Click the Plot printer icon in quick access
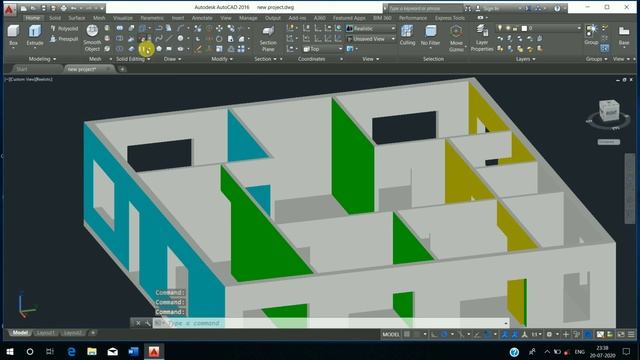640x360 pixels. coord(63,8)
